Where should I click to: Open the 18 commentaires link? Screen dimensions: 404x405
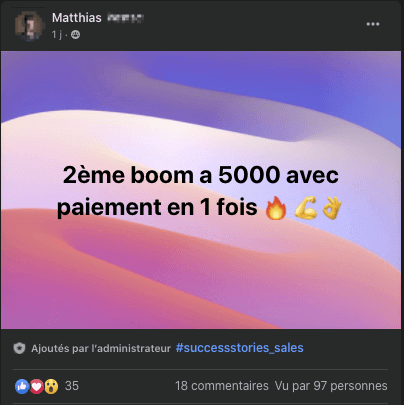click(x=222, y=386)
